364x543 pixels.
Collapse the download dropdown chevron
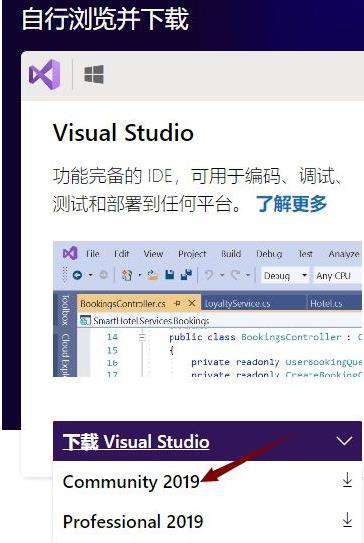(x=344, y=441)
